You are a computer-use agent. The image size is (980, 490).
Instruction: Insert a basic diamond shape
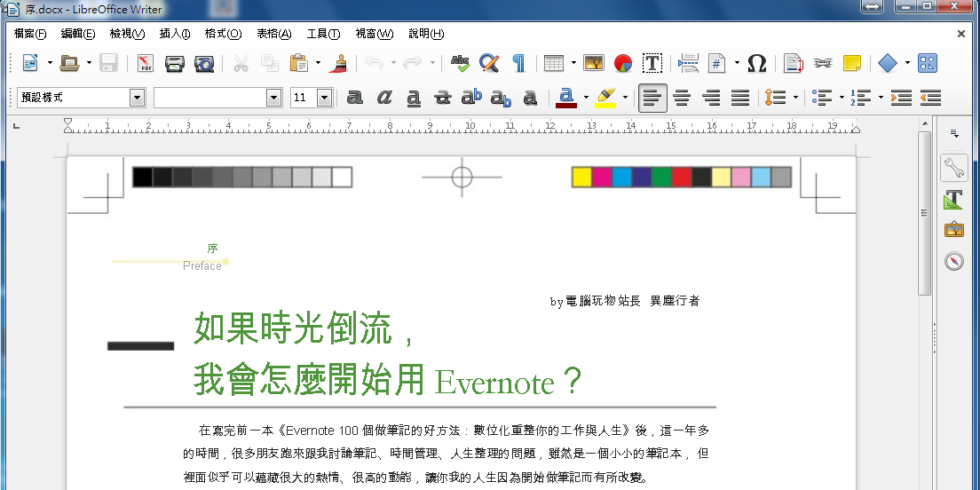[x=888, y=63]
